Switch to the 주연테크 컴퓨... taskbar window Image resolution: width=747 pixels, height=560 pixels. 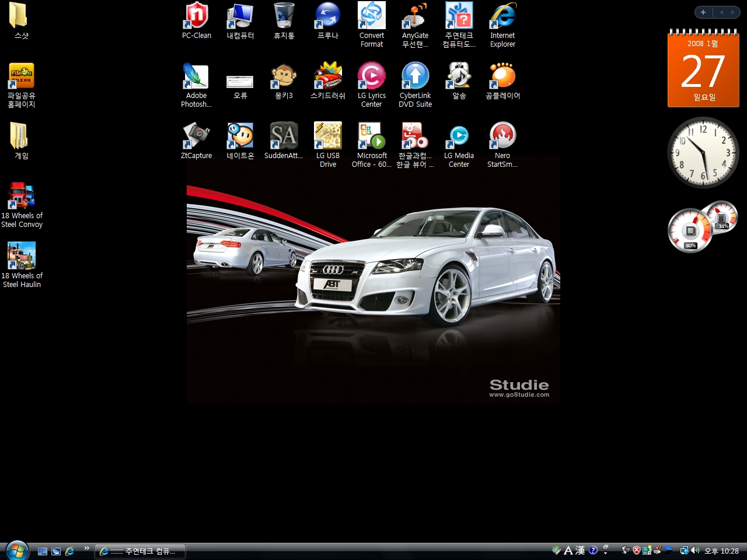point(139,551)
